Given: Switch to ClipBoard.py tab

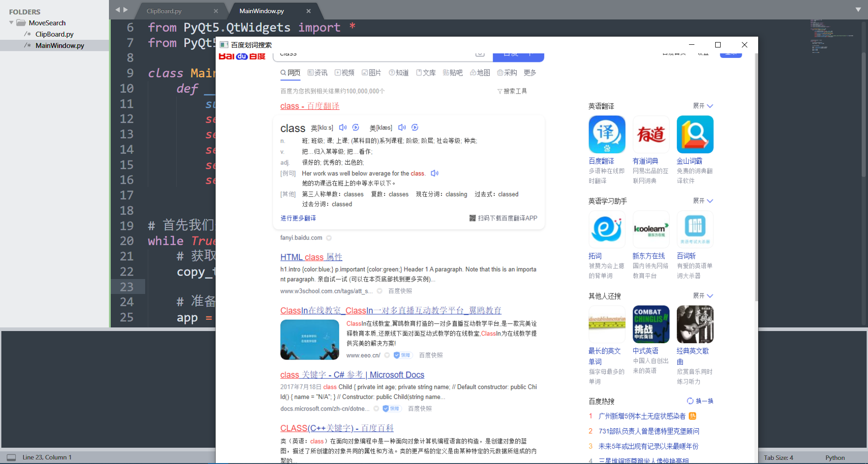Looking at the screenshot, I should point(164,11).
